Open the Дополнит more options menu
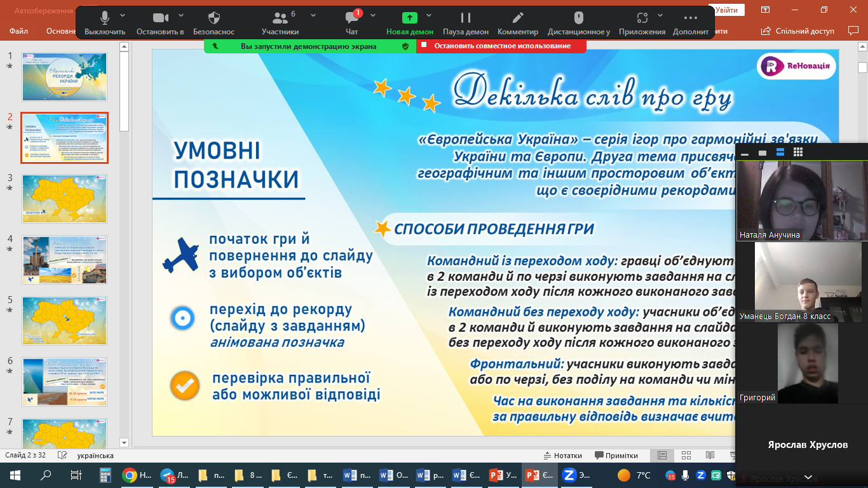The height and width of the screenshot is (488, 868). (691, 23)
